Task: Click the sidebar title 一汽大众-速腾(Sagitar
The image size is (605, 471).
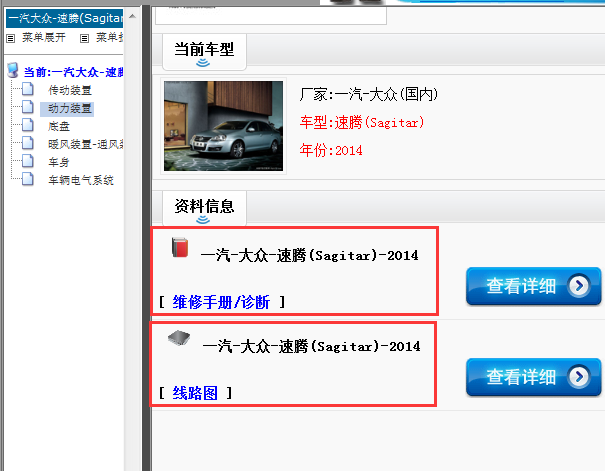Action: coord(64,19)
